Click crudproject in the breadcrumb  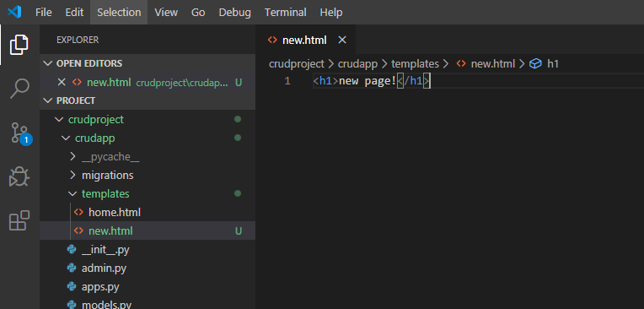(297, 64)
